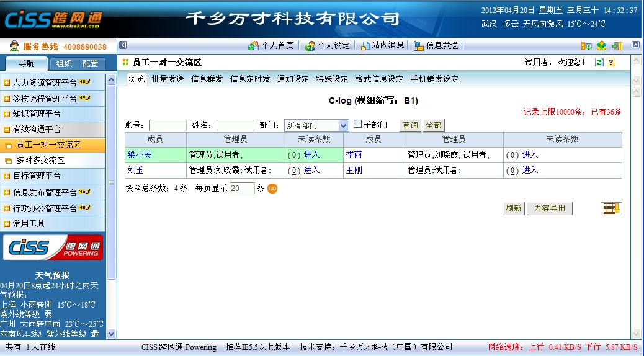Image resolution: width=644 pixels, height=356 pixels.
Task: Open member link 刘玉
Action: (x=135, y=170)
